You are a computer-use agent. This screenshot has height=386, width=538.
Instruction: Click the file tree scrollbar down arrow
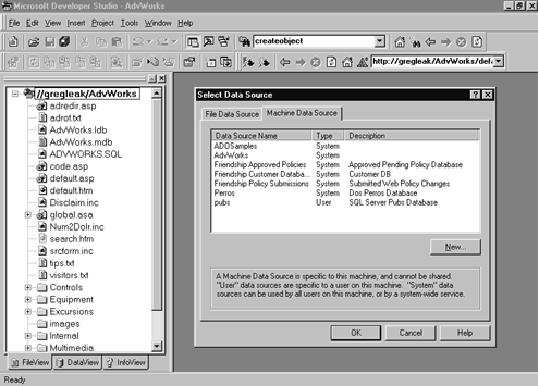[156, 347]
